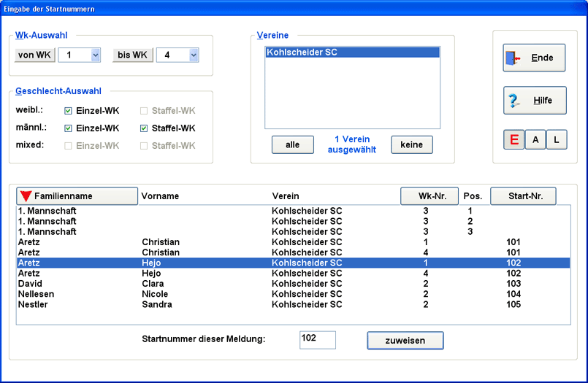Select Kohlscheider SC in the Vereine list

tap(352, 53)
